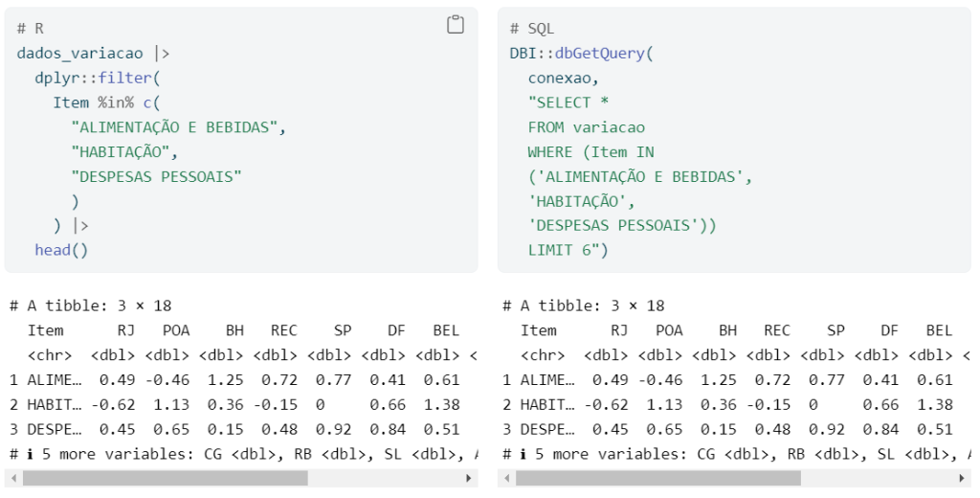Click right scroll arrow of SQL output

962,479
